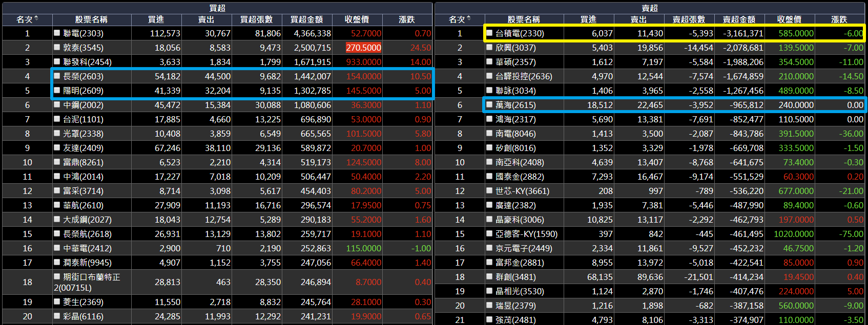Open stock 瑞昱(2379)
Viewport: 868px width, 325px height.
pyautogui.click(x=515, y=306)
